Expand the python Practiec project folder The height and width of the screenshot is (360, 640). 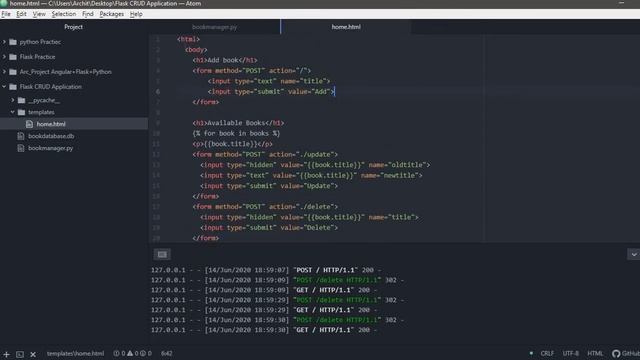(x=4, y=42)
